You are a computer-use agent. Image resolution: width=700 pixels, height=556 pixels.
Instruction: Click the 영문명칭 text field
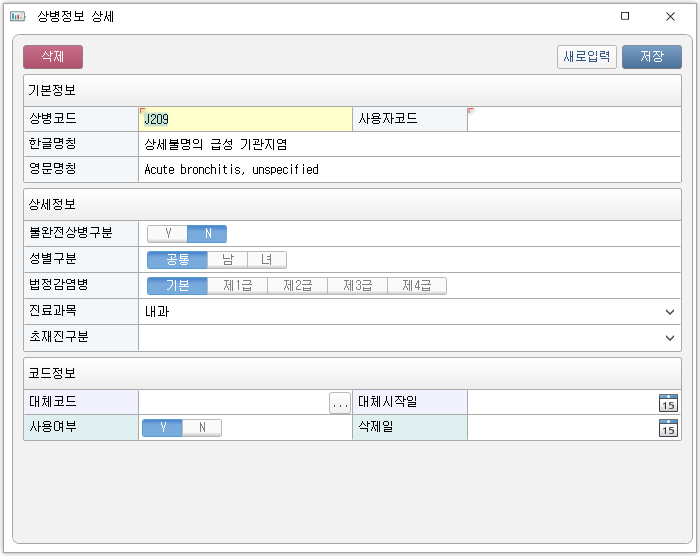point(410,170)
